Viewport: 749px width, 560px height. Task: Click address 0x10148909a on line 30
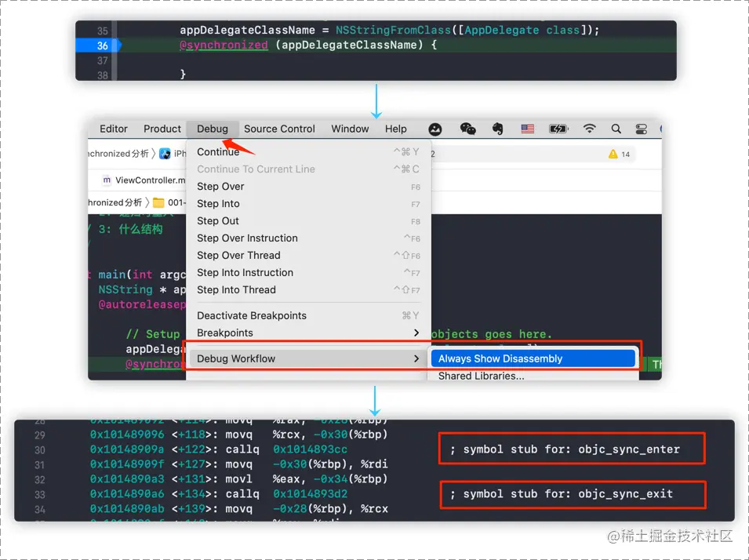(126, 449)
